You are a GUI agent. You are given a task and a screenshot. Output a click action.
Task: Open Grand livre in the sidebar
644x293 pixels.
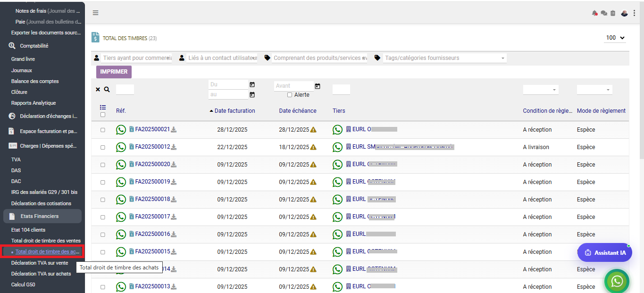(23, 59)
